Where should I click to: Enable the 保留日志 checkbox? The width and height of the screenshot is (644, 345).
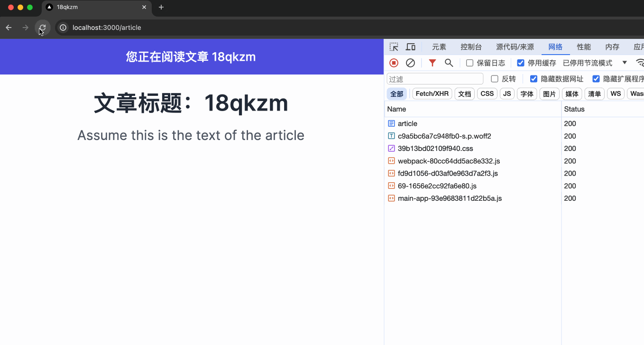(469, 62)
